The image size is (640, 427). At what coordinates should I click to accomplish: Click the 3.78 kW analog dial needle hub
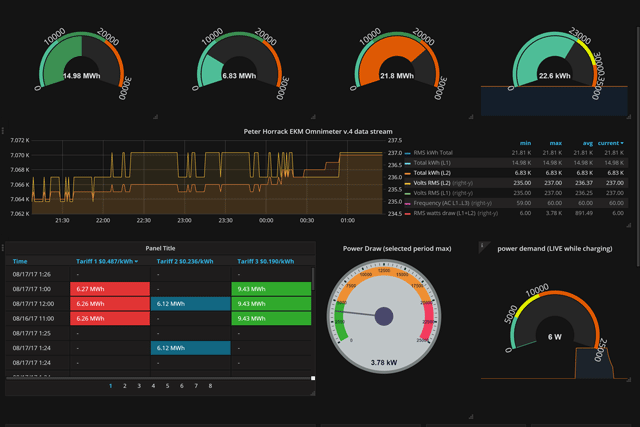pyautogui.click(x=382, y=317)
